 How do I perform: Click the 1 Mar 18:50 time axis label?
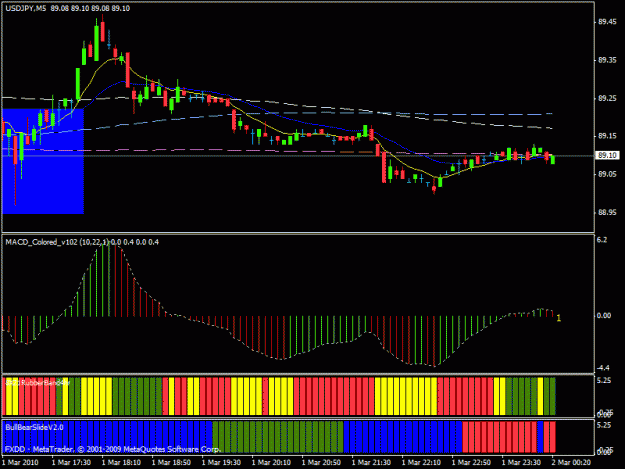(x=171, y=463)
